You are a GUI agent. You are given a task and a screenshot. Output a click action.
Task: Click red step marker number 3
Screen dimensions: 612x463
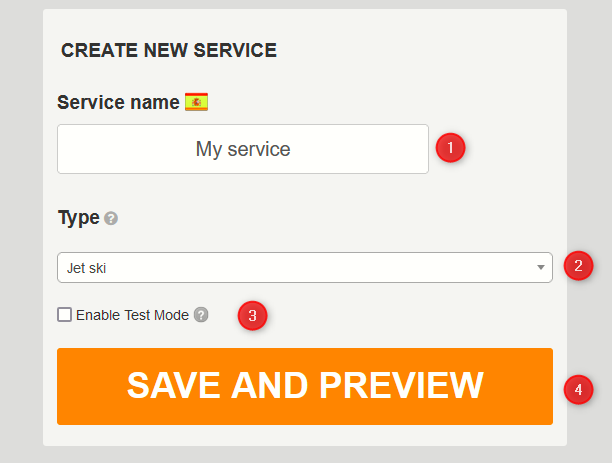click(x=253, y=315)
